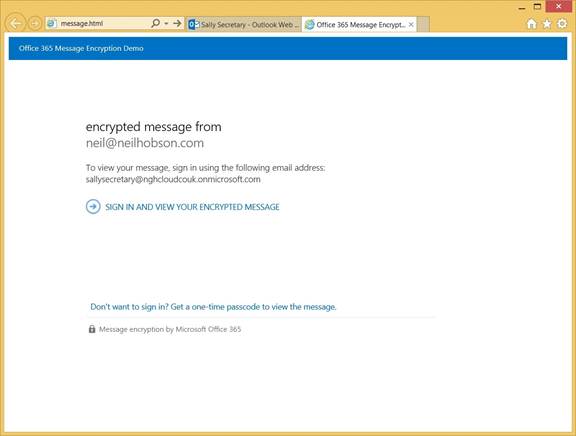The width and height of the screenshot is (576, 436).
Task: Switch to Sally Secretary Outlook Web tab
Action: click(x=244, y=25)
